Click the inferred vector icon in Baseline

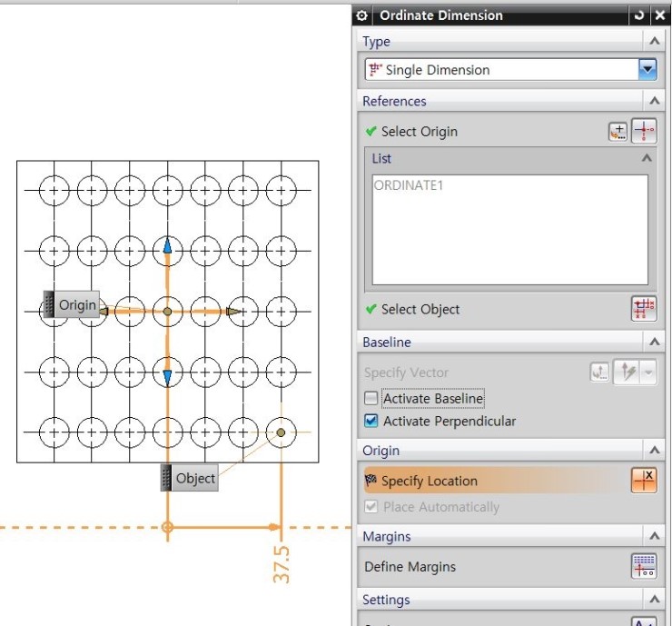coord(627,372)
